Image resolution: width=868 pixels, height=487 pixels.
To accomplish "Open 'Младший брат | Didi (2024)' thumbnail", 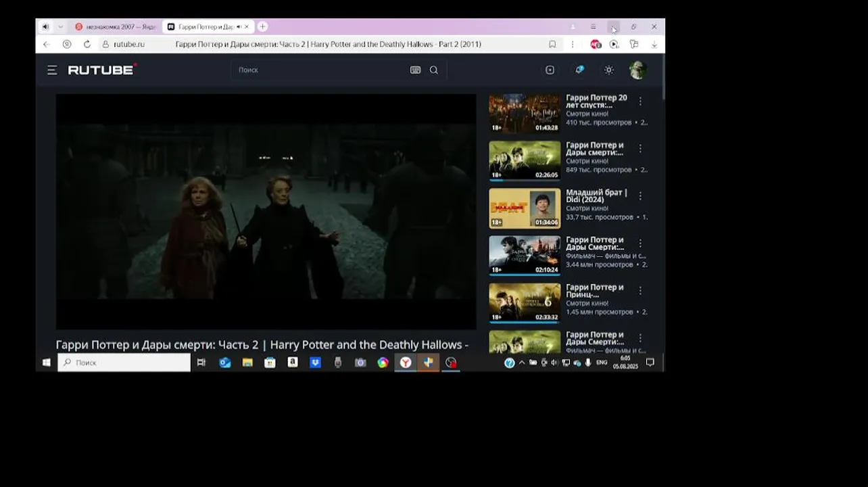I will [525, 208].
